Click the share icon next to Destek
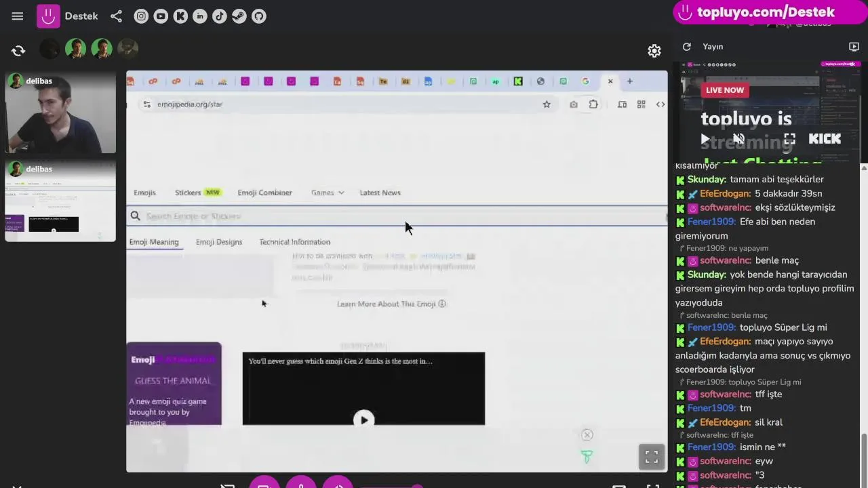 [116, 16]
